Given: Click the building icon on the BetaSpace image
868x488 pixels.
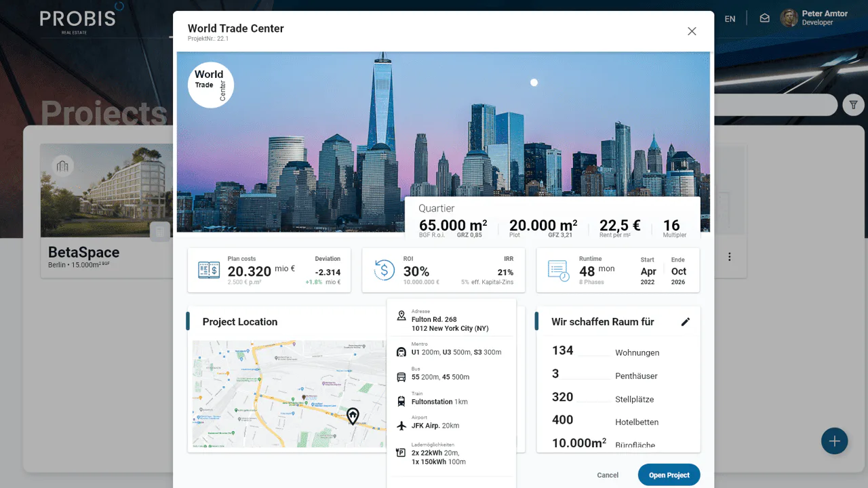Looking at the screenshot, I should 63,166.
